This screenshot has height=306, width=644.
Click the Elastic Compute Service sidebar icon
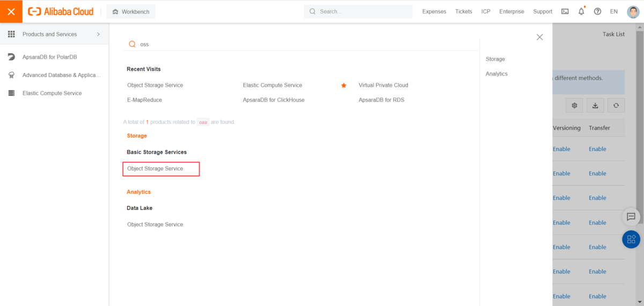(x=11, y=93)
